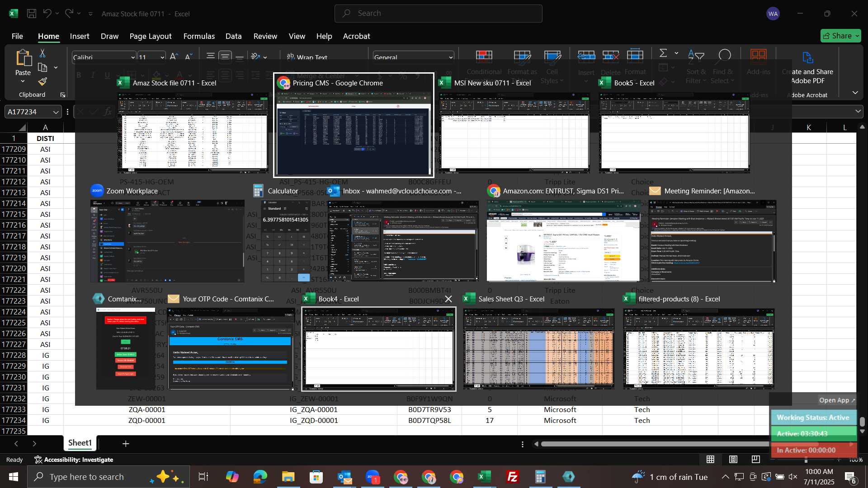Open Microsoft Edge from the taskbar
Image resolution: width=868 pixels, height=488 pixels.
(260, 477)
